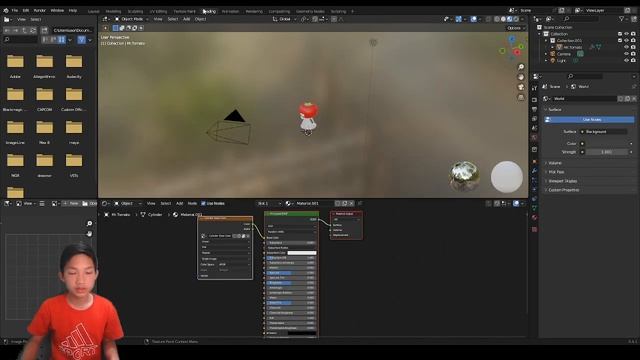Viewport: 640px width, 360px height.
Task: Click the world Strength value slider
Action: coord(606,152)
